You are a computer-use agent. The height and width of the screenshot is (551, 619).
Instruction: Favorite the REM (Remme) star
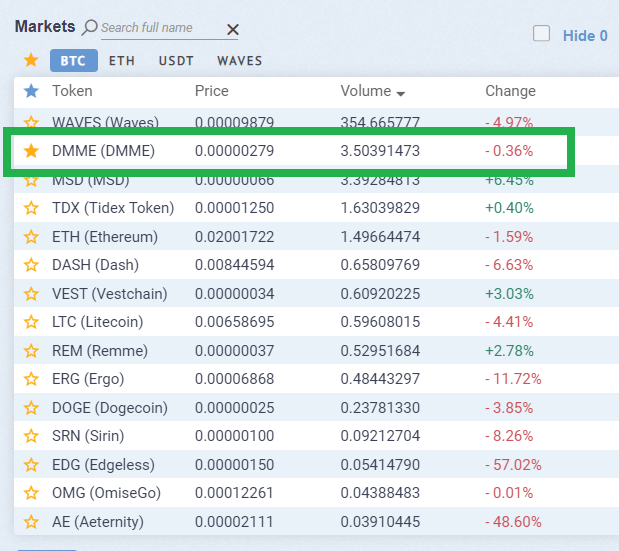[x=31, y=351]
